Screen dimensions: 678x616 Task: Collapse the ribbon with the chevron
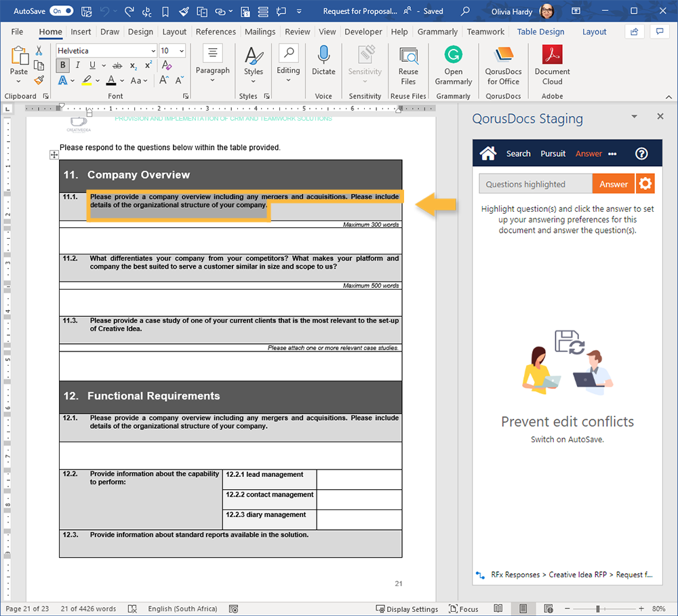[669, 97]
